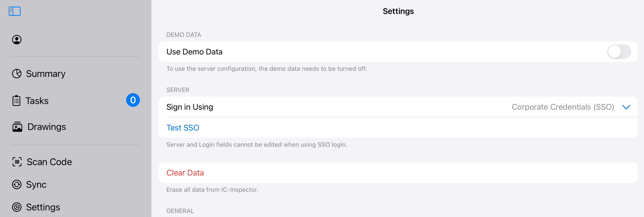
Task: Click the Settings gear icon
Action: (x=17, y=207)
